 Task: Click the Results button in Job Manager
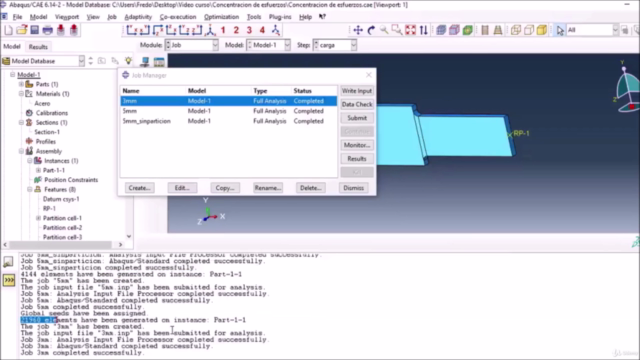pyautogui.click(x=357, y=158)
